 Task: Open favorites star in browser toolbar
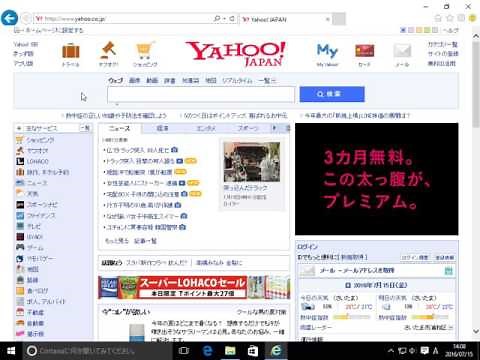450,18
